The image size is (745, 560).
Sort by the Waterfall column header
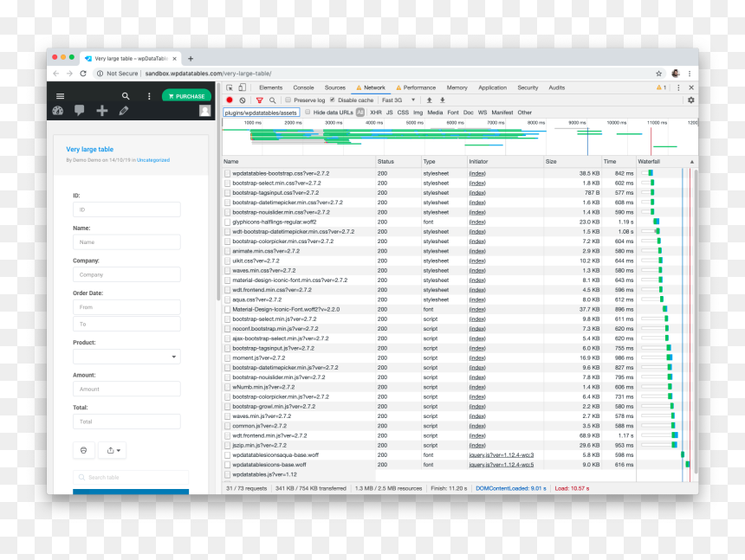pyautogui.click(x=667, y=161)
